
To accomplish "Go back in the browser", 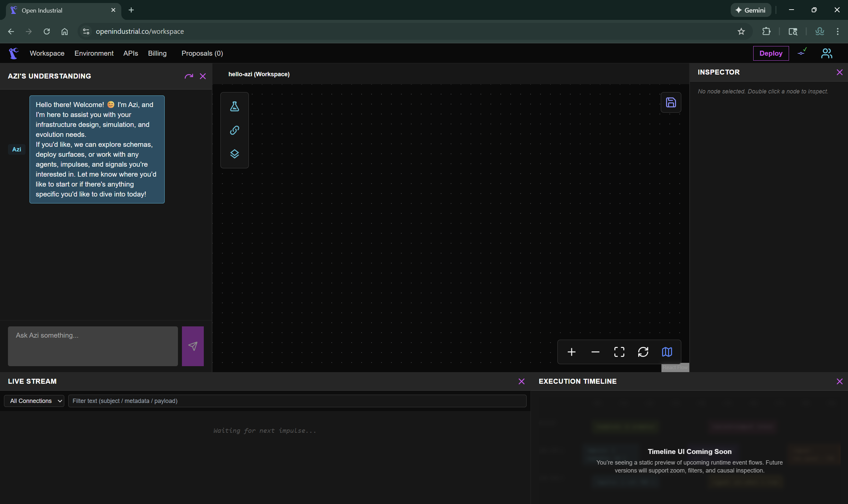I will coord(11,31).
